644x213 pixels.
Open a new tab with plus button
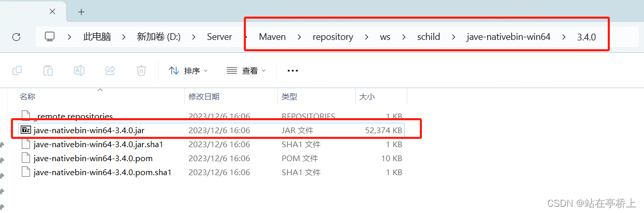pyautogui.click(x=81, y=11)
